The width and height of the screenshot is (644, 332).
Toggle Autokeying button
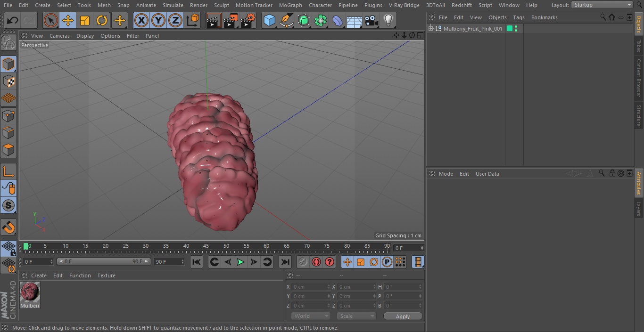click(x=316, y=262)
